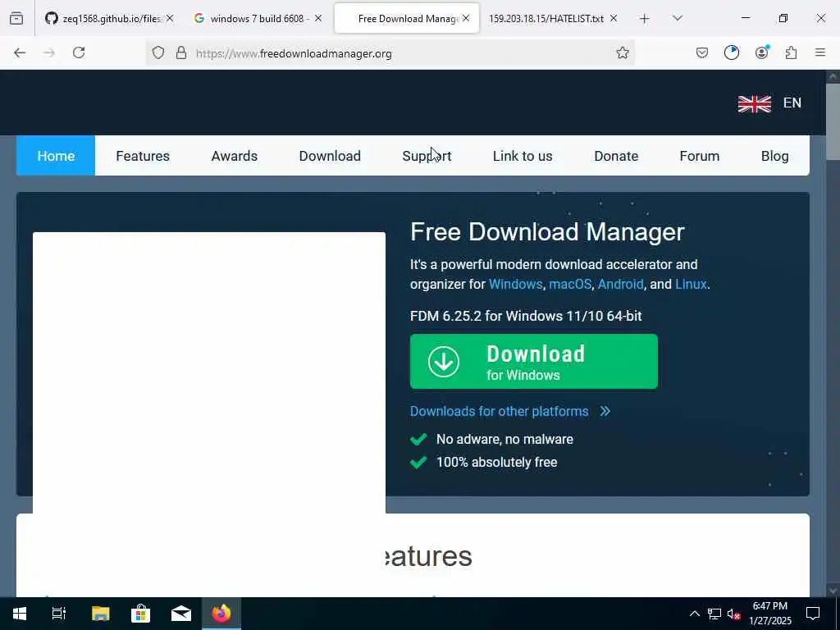Visit the Blog link
840x630 pixels.
pyautogui.click(x=774, y=156)
